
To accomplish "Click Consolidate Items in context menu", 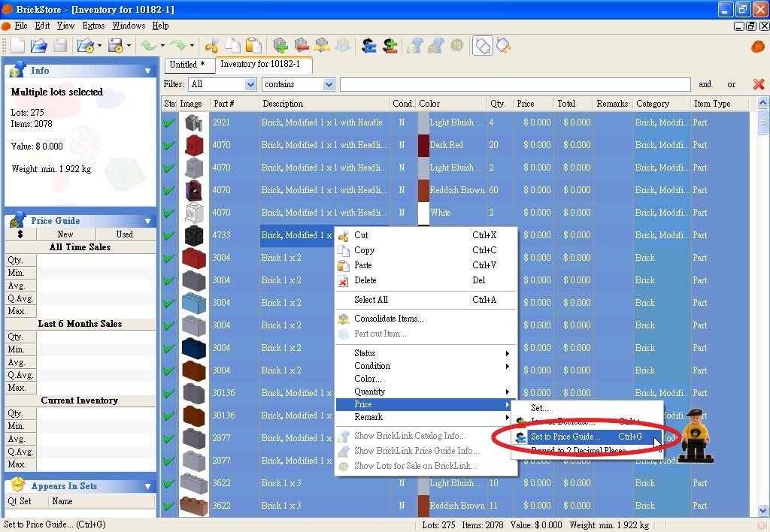I will point(426,319).
